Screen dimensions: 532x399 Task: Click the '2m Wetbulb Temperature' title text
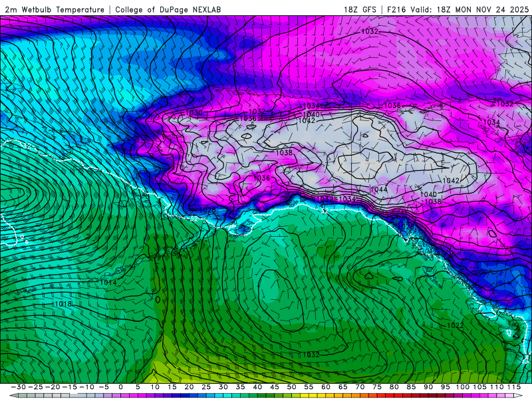(55, 10)
